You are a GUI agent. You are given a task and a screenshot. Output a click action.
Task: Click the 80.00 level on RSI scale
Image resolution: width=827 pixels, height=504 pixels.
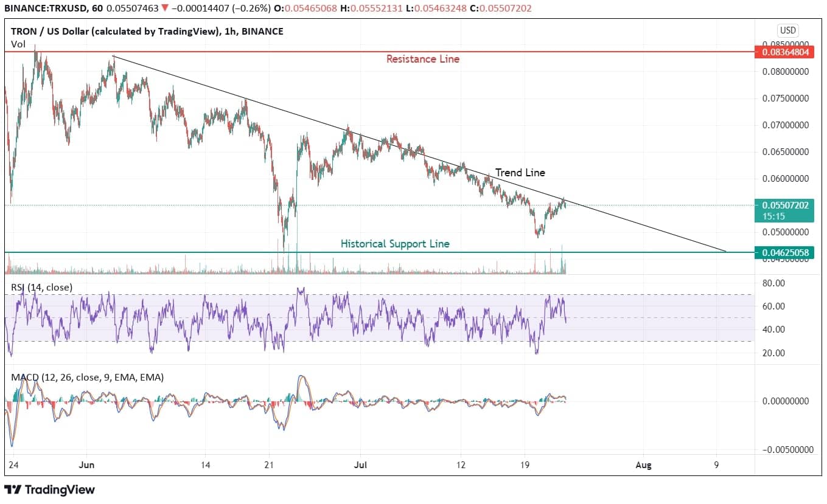pyautogui.click(x=773, y=283)
